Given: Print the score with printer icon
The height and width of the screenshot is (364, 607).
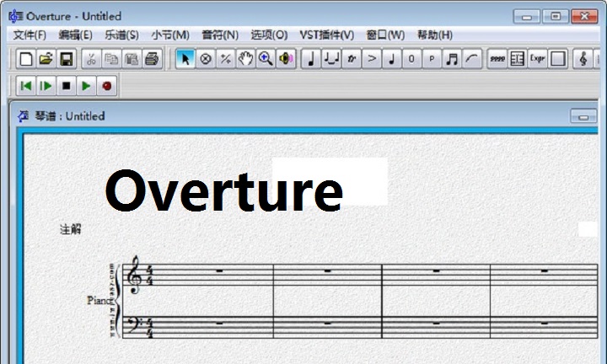Looking at the screenshot, I should 152,59.
